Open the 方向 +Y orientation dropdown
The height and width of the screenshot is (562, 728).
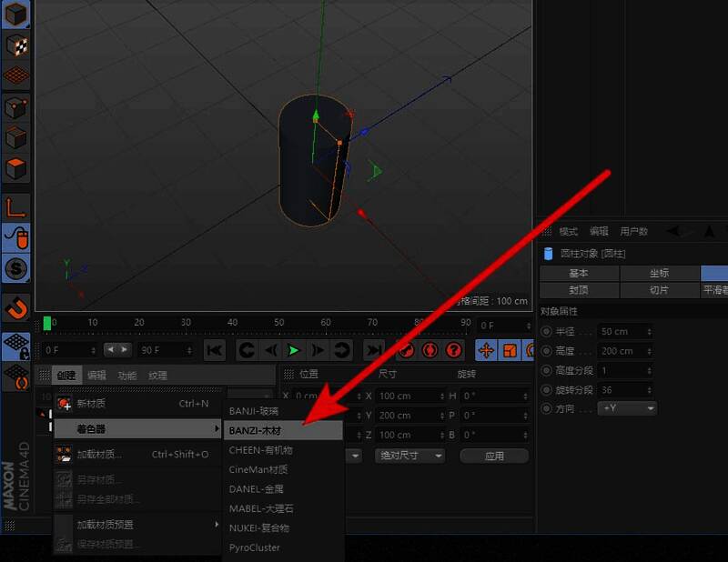628,409
